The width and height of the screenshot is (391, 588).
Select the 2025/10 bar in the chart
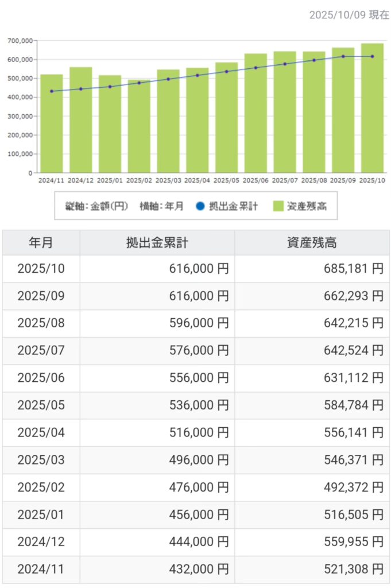click(x=372, y=109)
